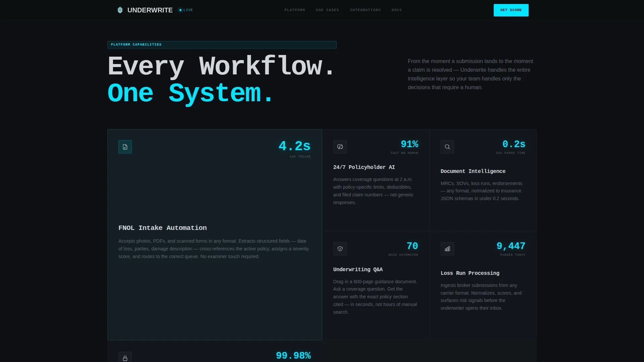Screen dimensions: 644x362
Task: Open the Docs nav item
Action: pyautogui.click(x=396, y=10)
